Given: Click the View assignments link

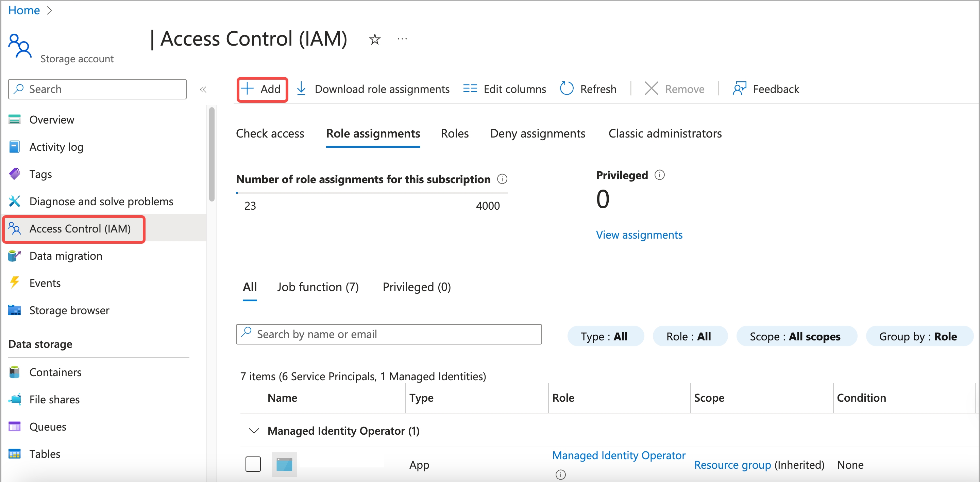Looking at the screenshot, I should tap(639, 235).
